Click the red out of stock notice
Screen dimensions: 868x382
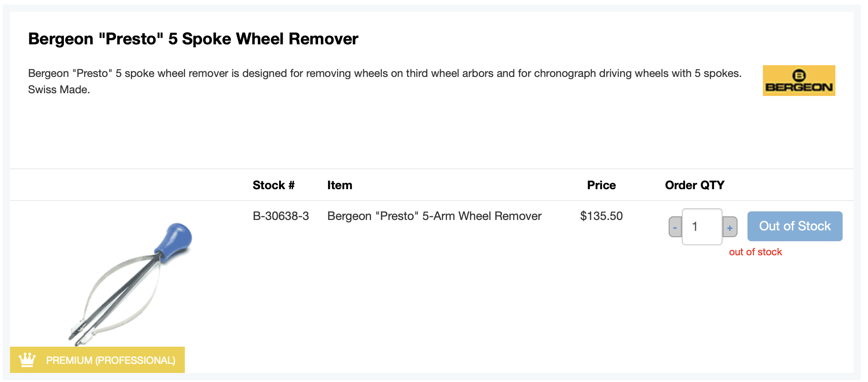[x=755, y=252]
